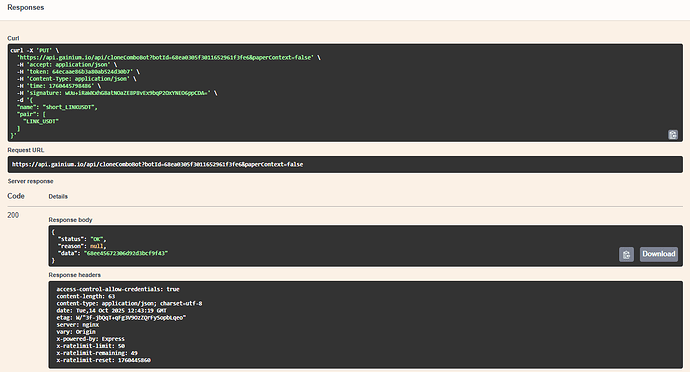Click the 'accept: application/json' header line
690x372 pixels.
click(x=67, y=65)
